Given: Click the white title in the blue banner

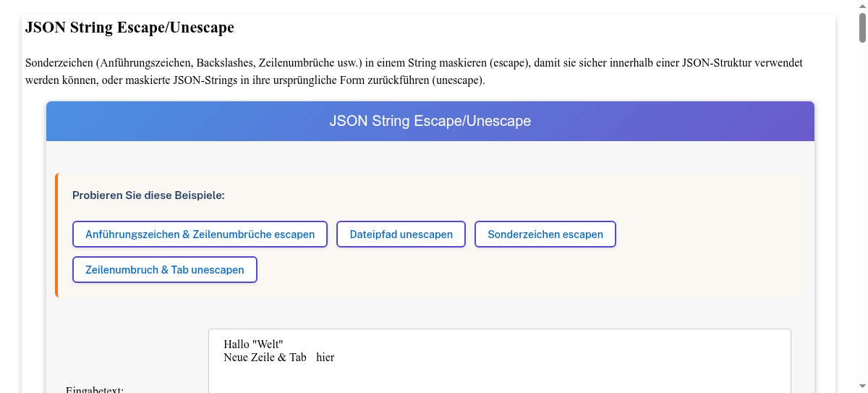Looking at the screenshot, I should pyautogui.click(x=430, y=121).
